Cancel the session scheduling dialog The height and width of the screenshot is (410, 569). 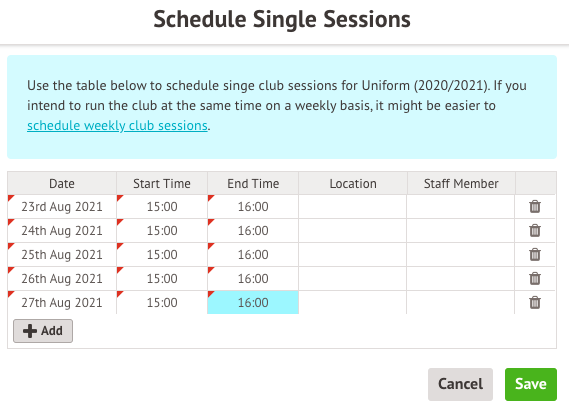tap(460, 384)
